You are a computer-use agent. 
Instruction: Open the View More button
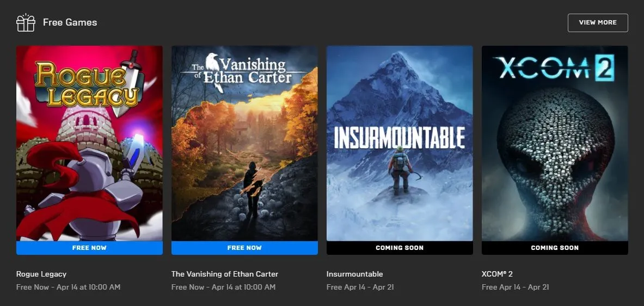click(x=598, y=22)
